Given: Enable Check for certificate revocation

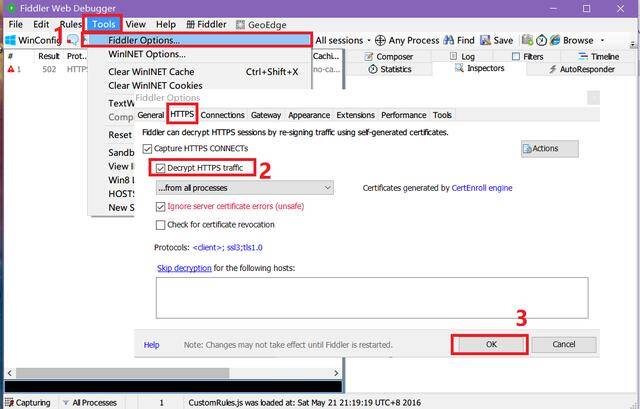Looking at the screenshot, I should point(160,225).
